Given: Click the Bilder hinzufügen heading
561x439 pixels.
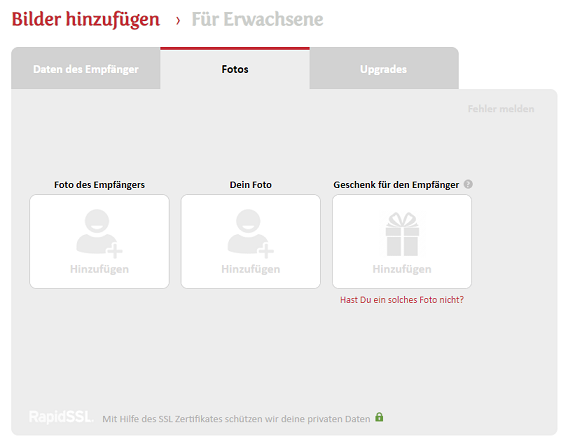Looking at the screenshot, I should click(x=86, y=19).
